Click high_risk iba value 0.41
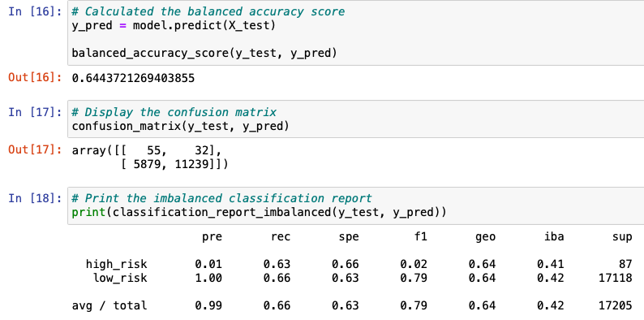 pos(550,264)
